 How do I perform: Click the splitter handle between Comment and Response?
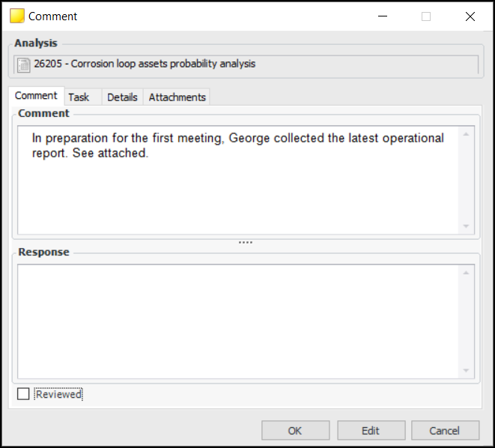click(246, 242)
